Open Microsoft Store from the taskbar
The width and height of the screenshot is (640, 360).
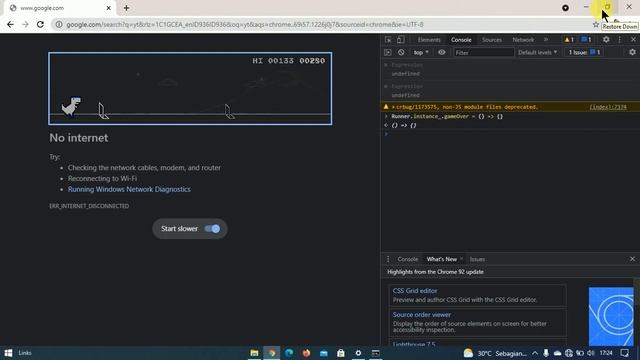coord(341,353)
